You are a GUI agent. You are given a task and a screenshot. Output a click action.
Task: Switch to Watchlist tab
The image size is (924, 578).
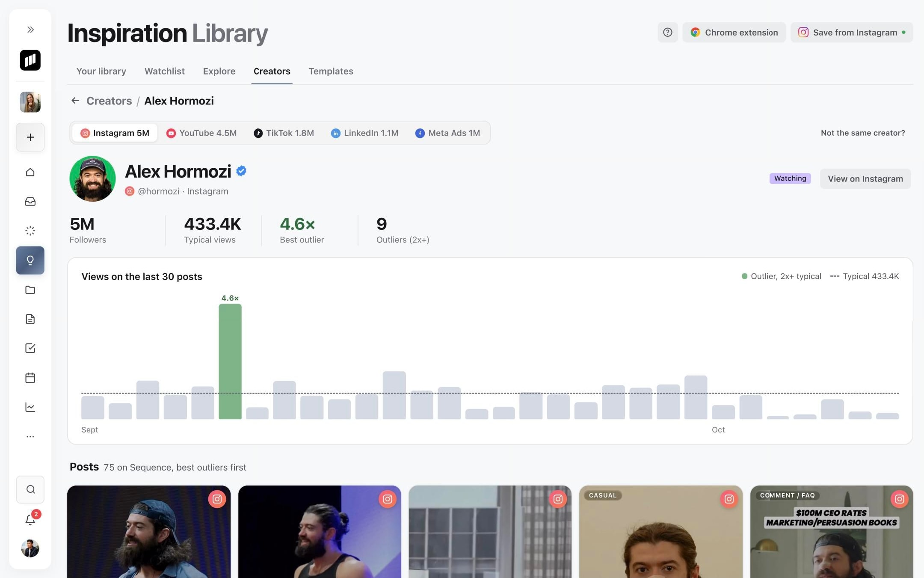pos(165,71)
